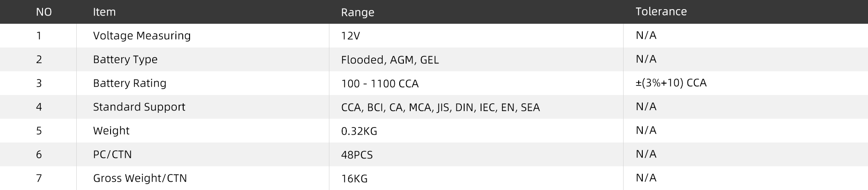Click the NO column header
868x190 pixels.
[44, 12]
